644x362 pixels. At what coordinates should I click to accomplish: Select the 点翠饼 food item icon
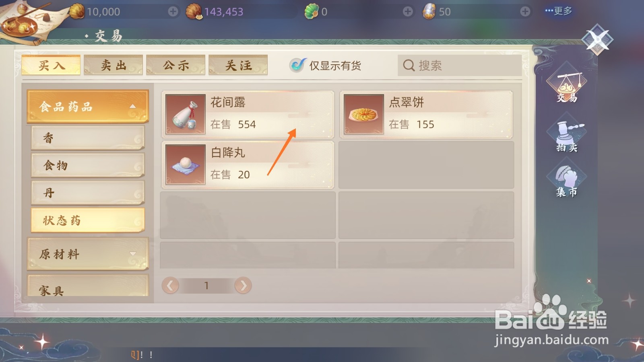364,114
